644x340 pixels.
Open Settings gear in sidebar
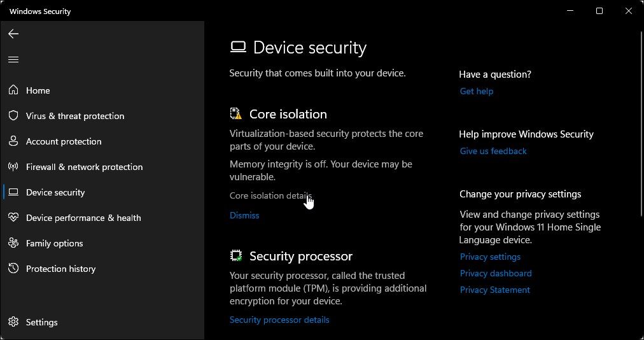click(13, 322)
